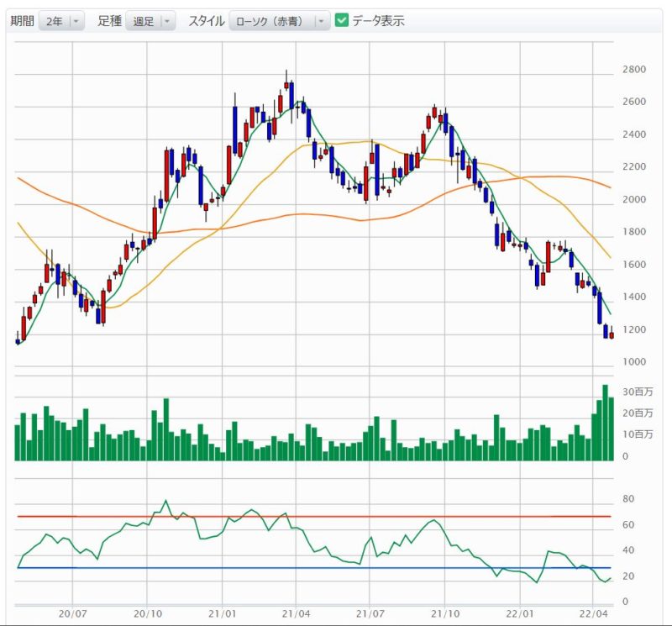Open the 期間 dropdown showing 2年

pyautogui.click(x=61, y=21)
